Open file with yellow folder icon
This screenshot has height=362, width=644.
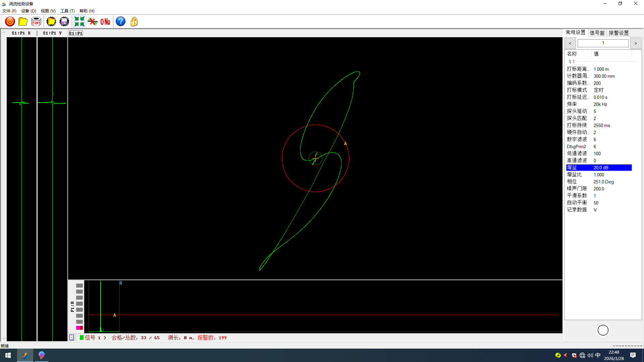coord(23,22)
